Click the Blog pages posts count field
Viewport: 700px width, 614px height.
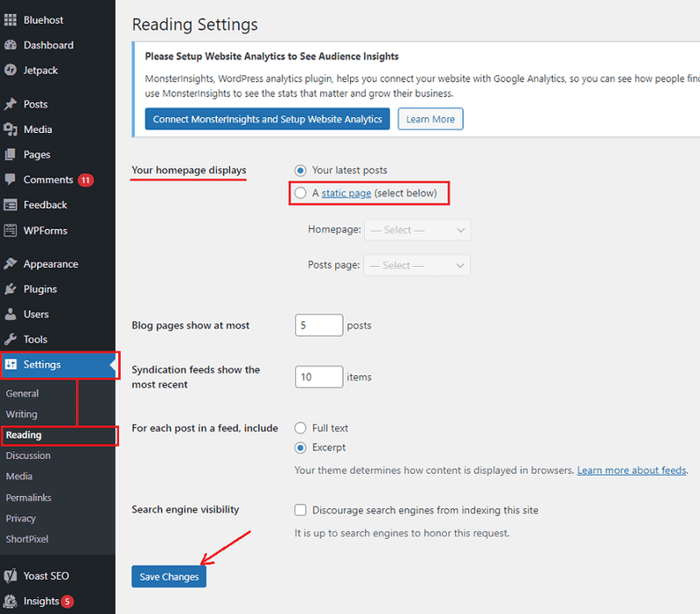318,324
